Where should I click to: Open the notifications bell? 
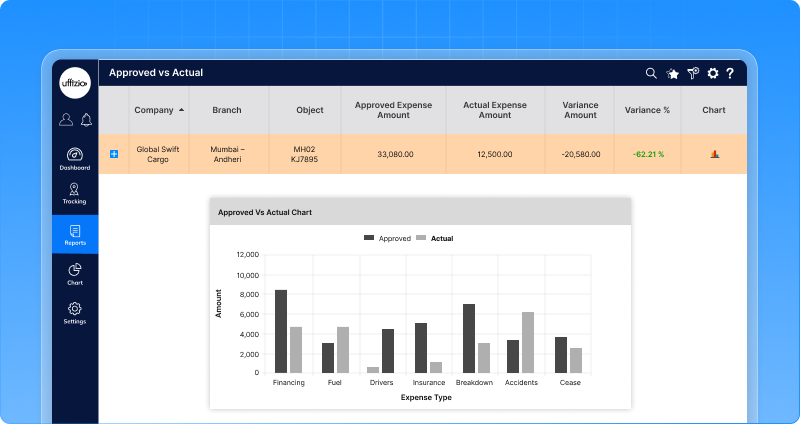(x=86, y=120)
